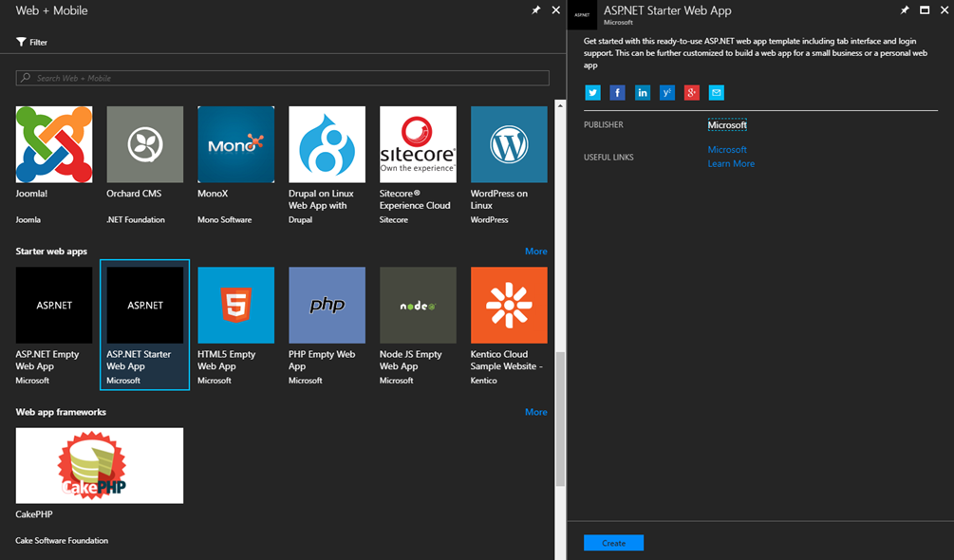Share on Yammer

666,92
